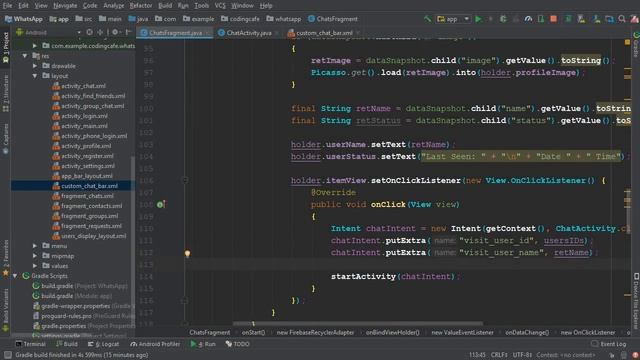Image resolution: width=640 pixels, height=360 pixels.
Task: Open the Analyze menu
Action: [x=113, y=5]
